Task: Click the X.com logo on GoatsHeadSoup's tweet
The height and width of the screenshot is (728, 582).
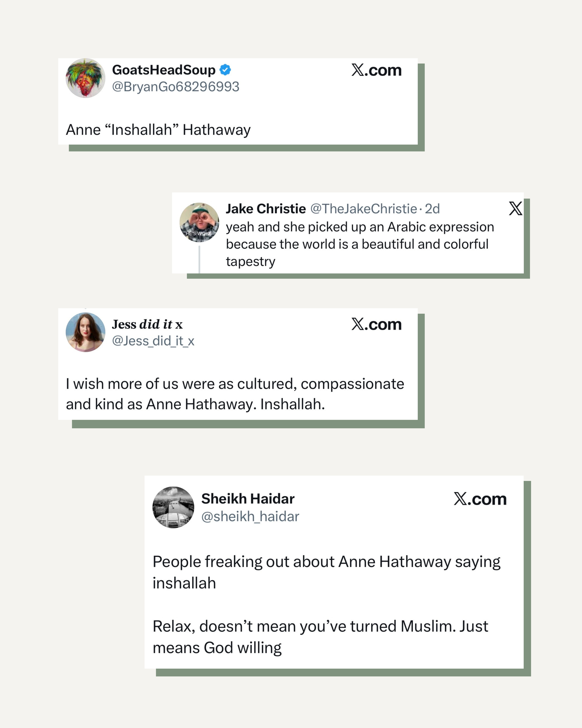Action: coord(376,70)
